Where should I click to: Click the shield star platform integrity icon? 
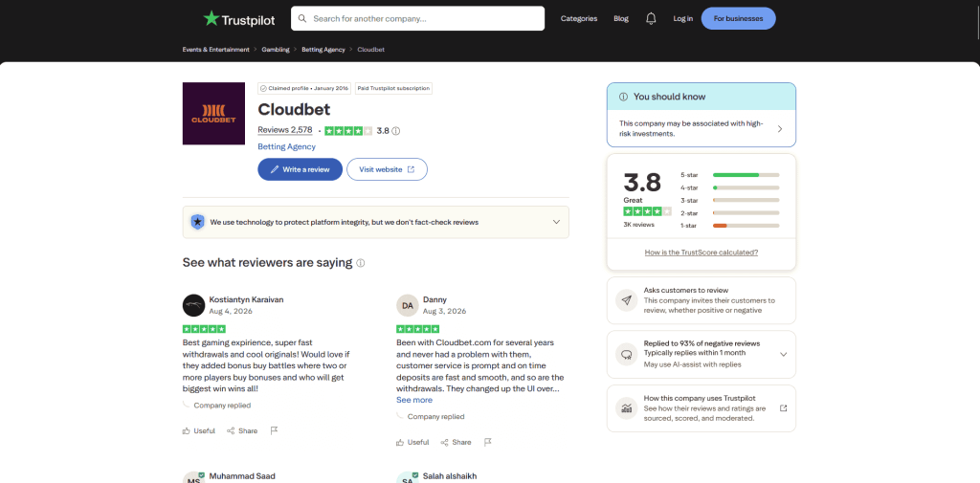click(197, 222)
